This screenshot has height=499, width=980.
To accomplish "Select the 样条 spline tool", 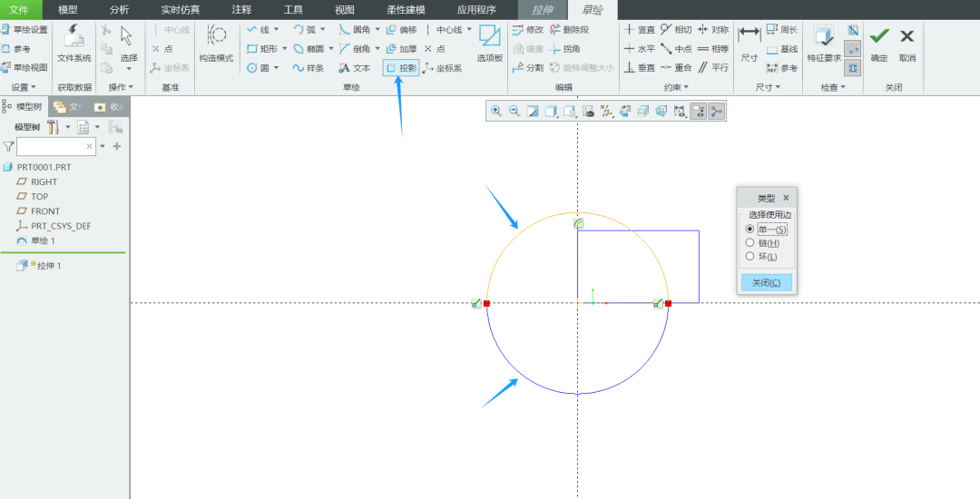I will point(309,67).
